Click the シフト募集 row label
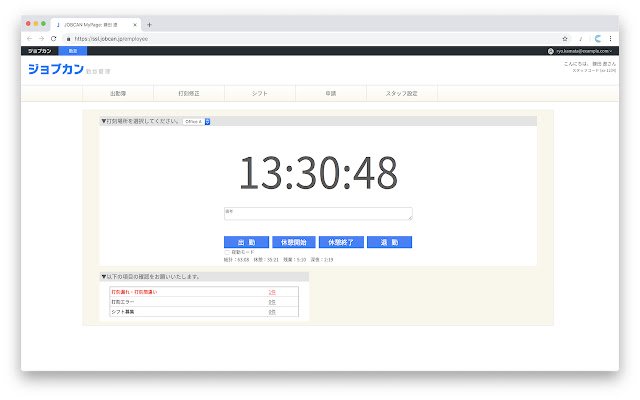 tap(123, 312)
